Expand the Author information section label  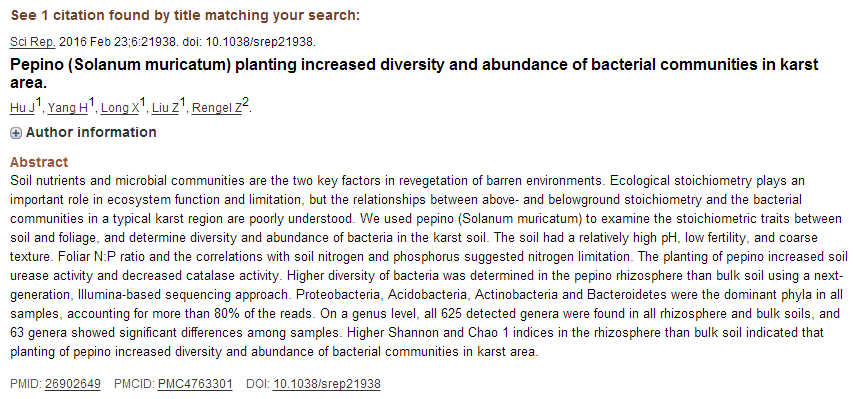(91, 132)
